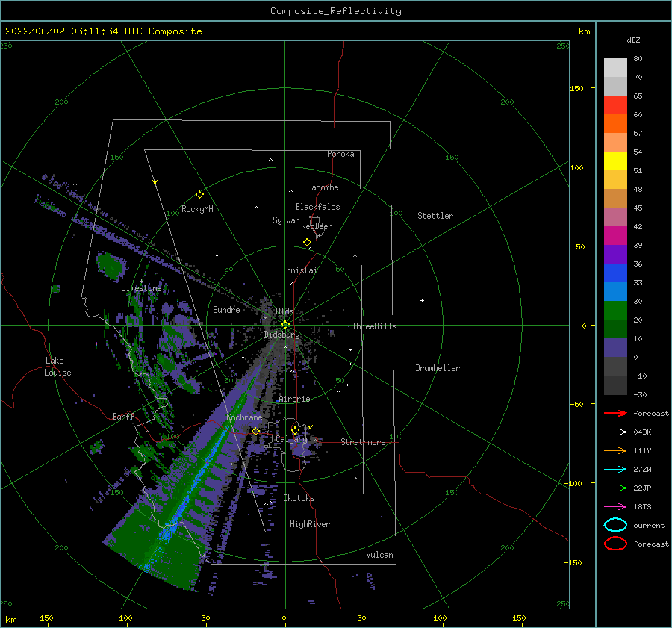This screenshot has height=628, width=672.
Task: Click the red 'forecast' ellipse legend icon
Action: (615, 544)
